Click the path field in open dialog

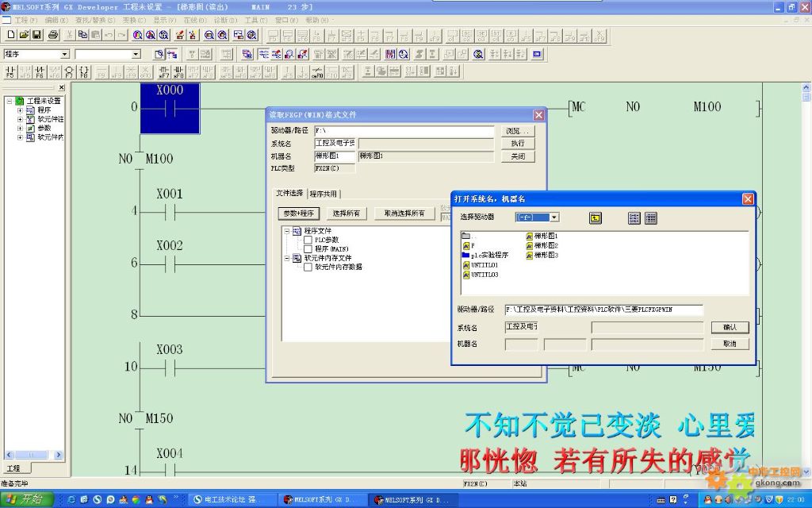click(x=603, y=310)
